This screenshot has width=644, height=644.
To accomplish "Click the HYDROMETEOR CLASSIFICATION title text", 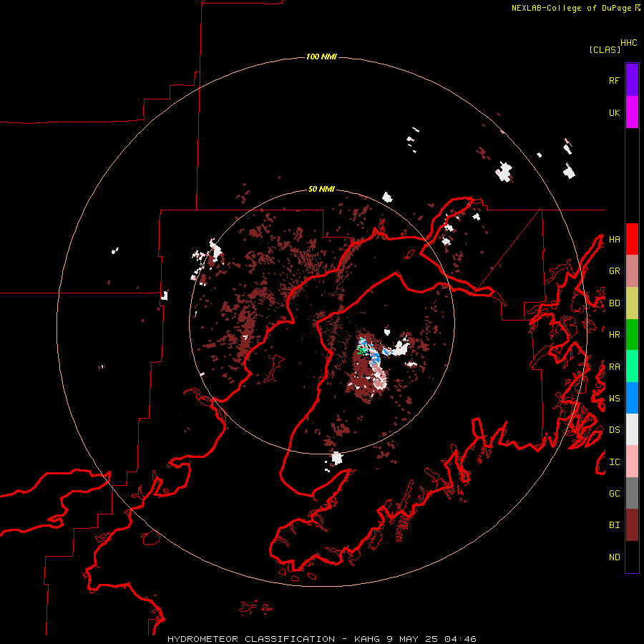I will pos(251,639).
